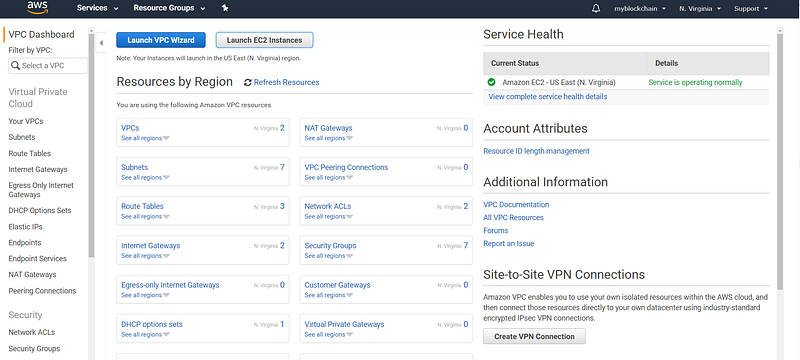The height and width of the screenshot is (360, 800).
Task: Open Peering Connections in the sidebar
Action: tap(42, 291)
